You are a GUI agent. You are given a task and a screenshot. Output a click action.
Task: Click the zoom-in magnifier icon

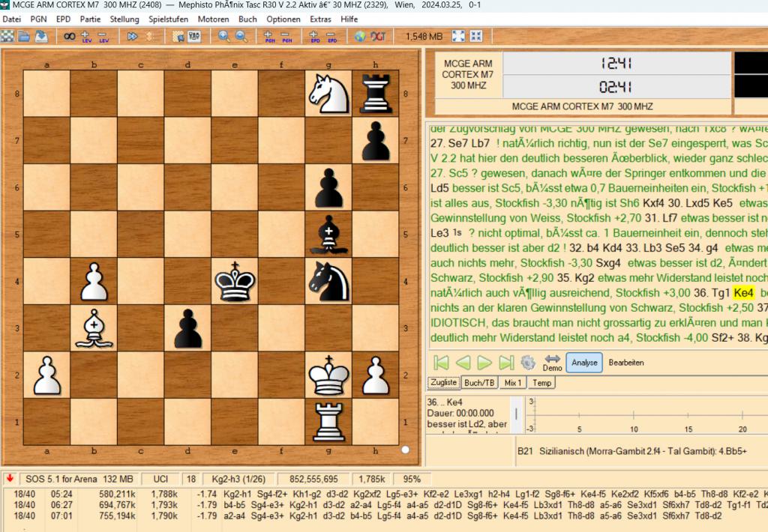point(224,36)
